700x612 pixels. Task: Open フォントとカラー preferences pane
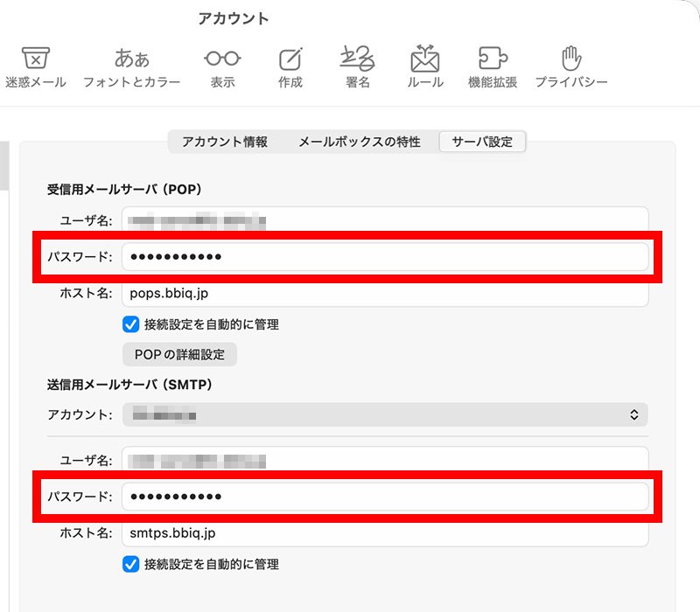click(x=132, y=68)
